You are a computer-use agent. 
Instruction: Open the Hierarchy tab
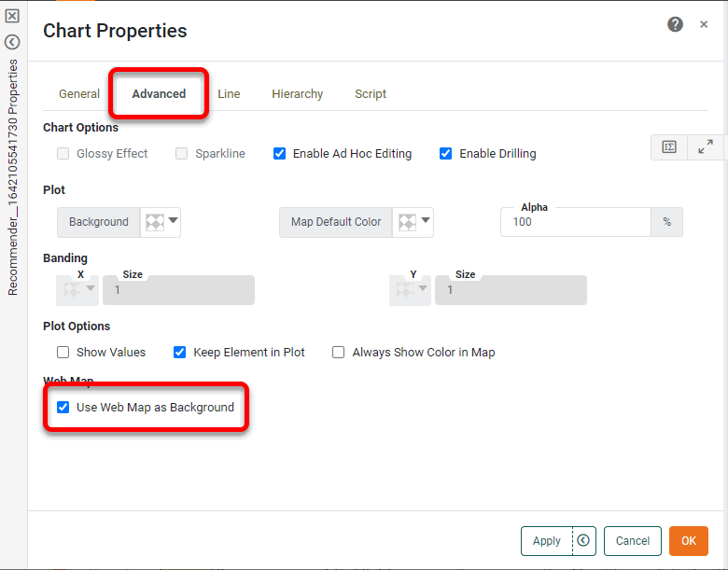297,94
